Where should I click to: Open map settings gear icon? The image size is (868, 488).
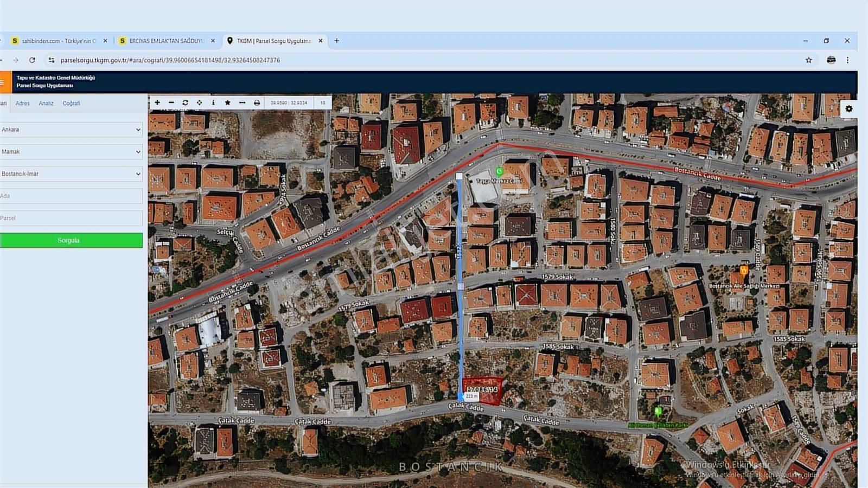[x=849, y=108]
